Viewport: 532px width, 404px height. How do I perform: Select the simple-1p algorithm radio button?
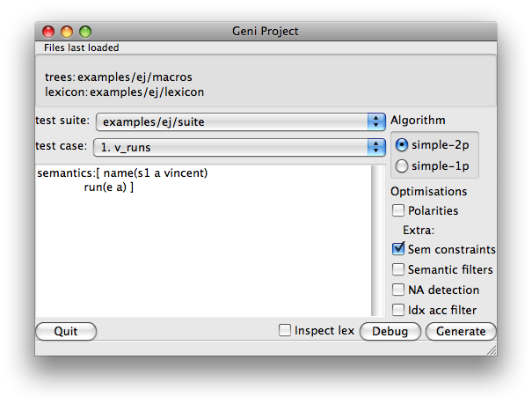402,166
